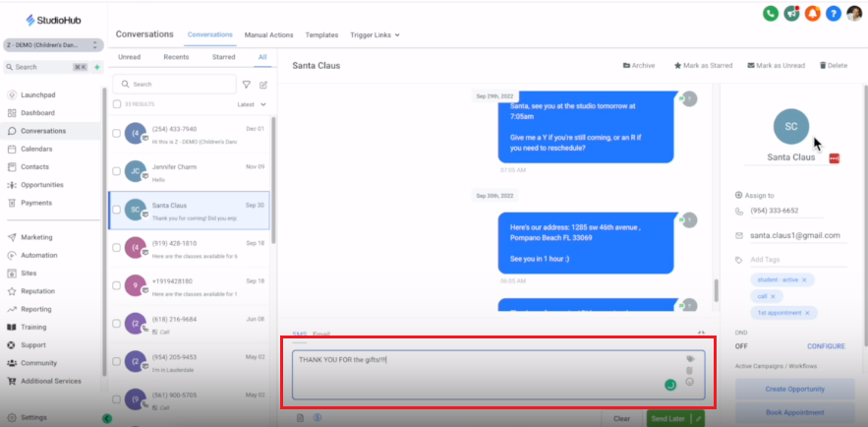Switch to the Templates tab
The width and height of the screenshot is (868, 427).
[321, 34]
